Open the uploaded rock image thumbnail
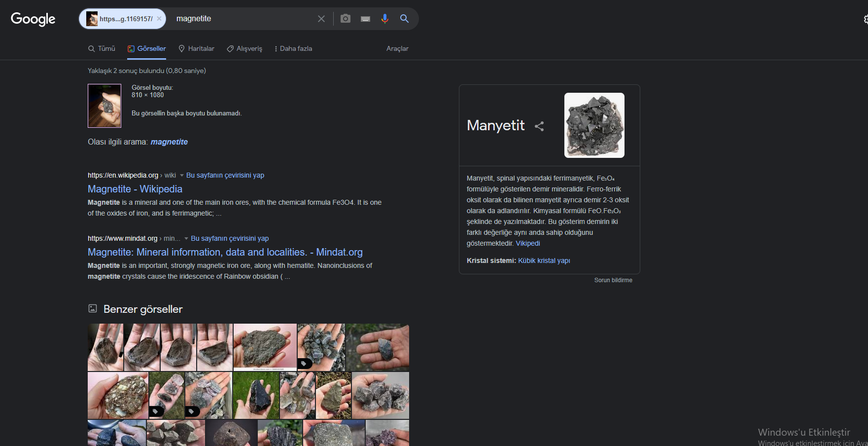The height and width of the screenshot is (446, 868). click(104, 106)
